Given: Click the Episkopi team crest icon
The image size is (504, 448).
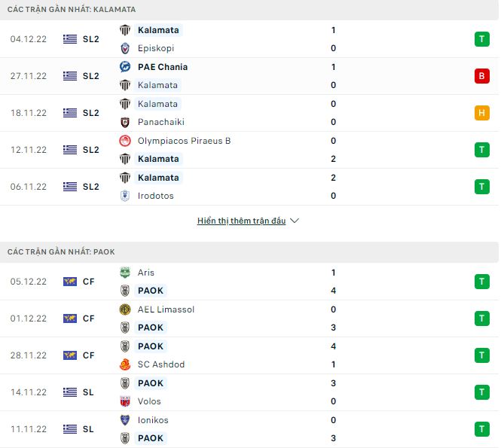Looking at the screenshot, I should 125,48.
